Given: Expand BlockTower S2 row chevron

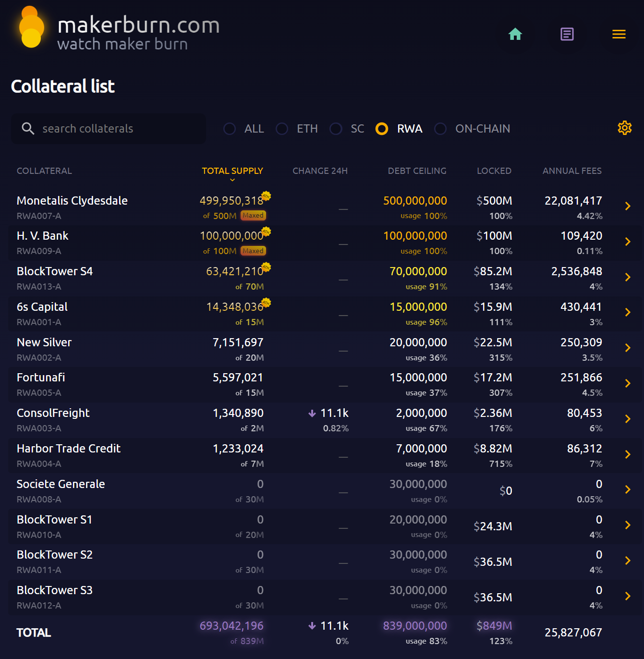Looking at the screenshot, I should [x=628, y=561].
